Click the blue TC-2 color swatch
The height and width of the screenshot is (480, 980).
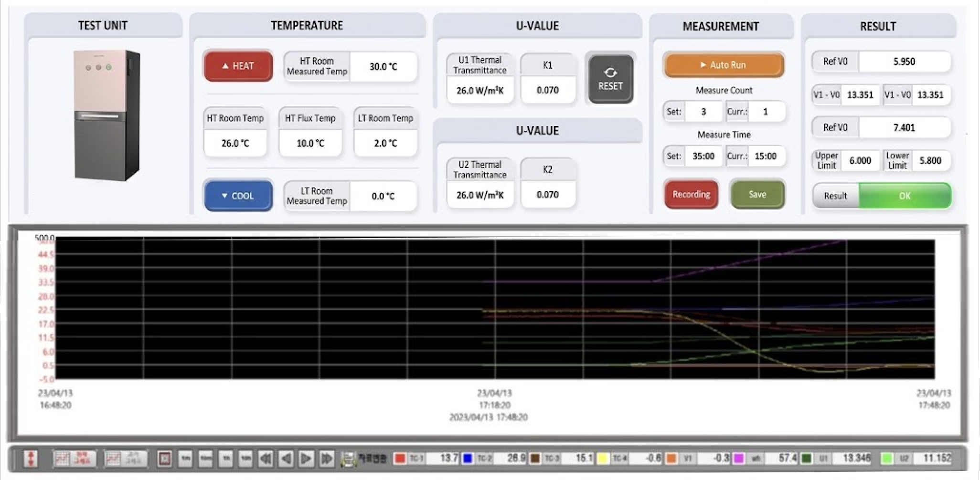468,458
